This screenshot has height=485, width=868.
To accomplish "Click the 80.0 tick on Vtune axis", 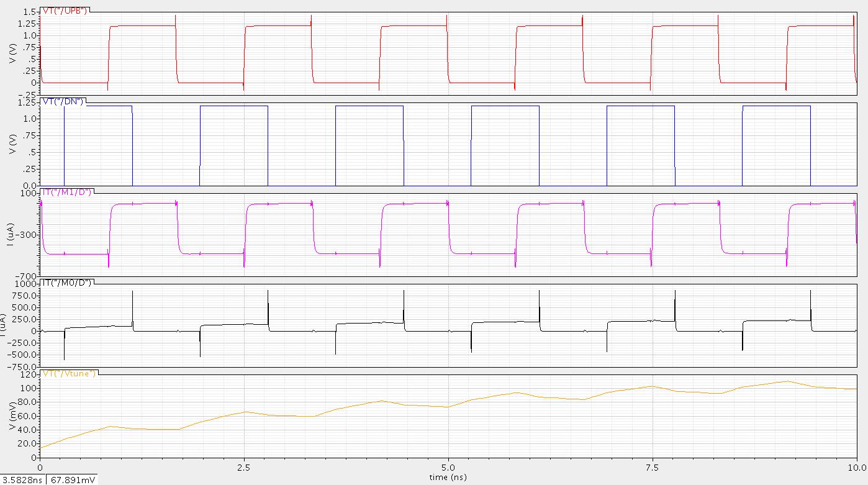I will pyautogui.click(x=28, y=402).
